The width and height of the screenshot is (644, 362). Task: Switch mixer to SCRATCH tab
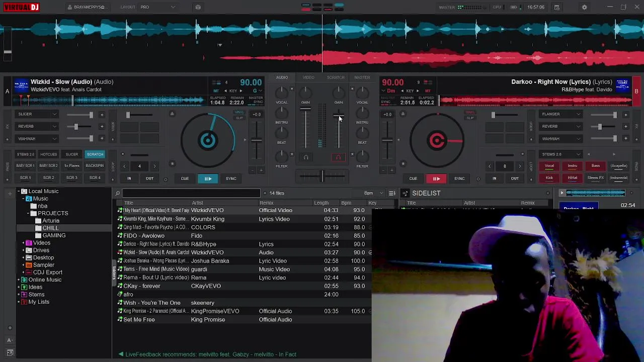(336, 77)
